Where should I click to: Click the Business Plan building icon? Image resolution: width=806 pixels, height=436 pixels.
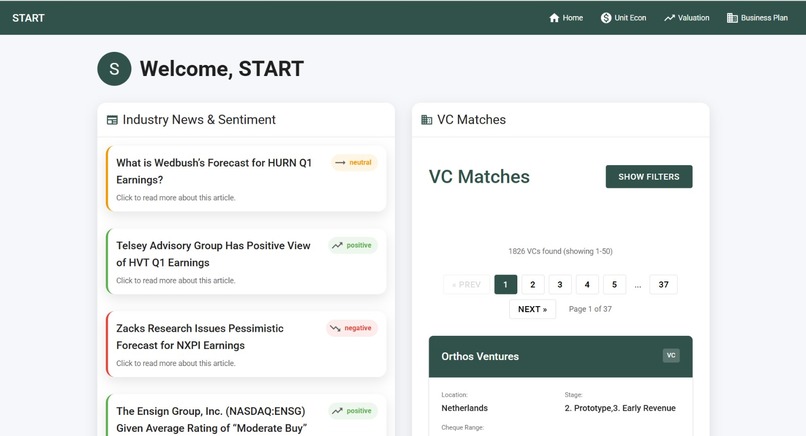(x=732, y=18)
